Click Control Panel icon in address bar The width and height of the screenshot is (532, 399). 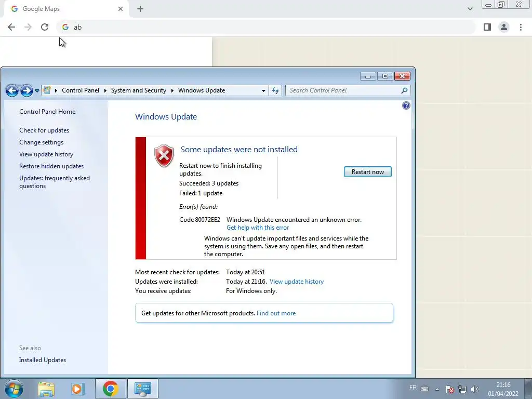click(47, 90)
